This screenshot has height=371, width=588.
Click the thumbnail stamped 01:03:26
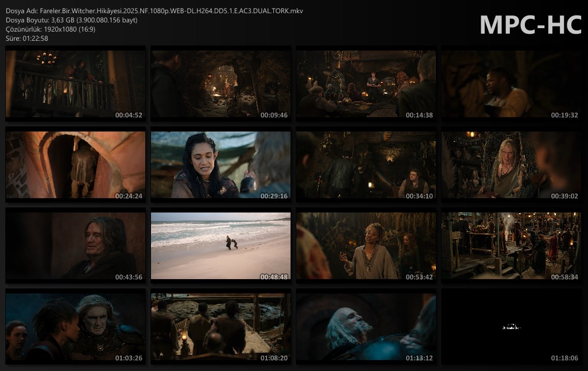[x=75, y=327]
